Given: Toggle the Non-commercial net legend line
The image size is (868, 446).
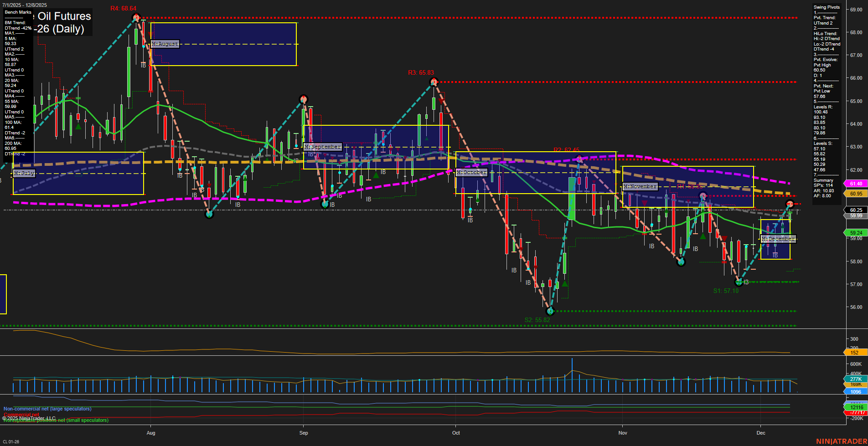Looking at the screenshot, I should [47, 409].
